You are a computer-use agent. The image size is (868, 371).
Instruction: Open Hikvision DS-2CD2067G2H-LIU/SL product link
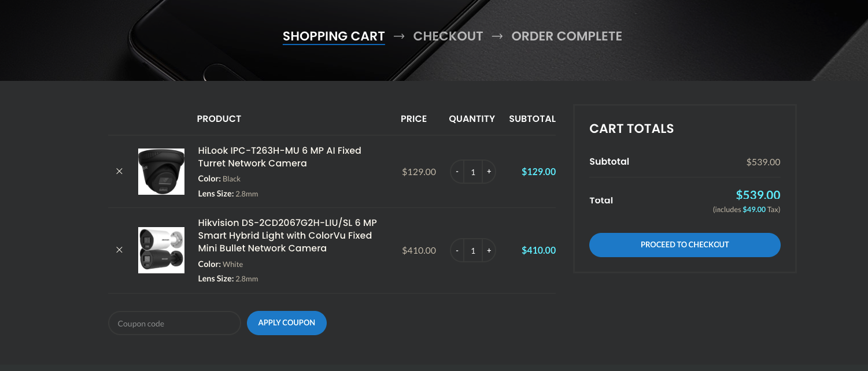coord(287,236)
